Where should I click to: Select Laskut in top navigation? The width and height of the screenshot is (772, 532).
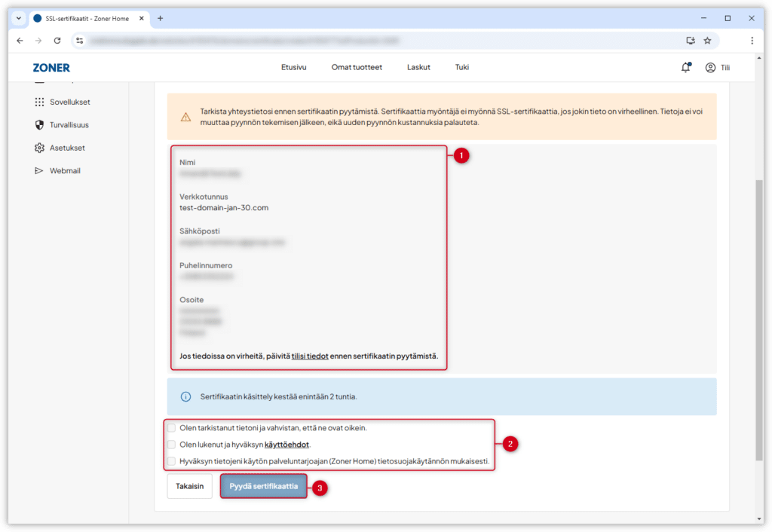click(418, 67)
